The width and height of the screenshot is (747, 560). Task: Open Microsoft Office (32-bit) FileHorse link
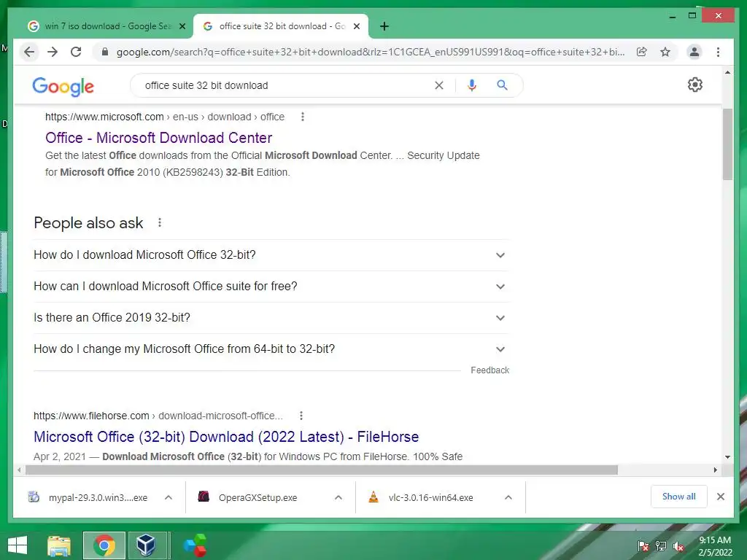(x=226, y=437)
